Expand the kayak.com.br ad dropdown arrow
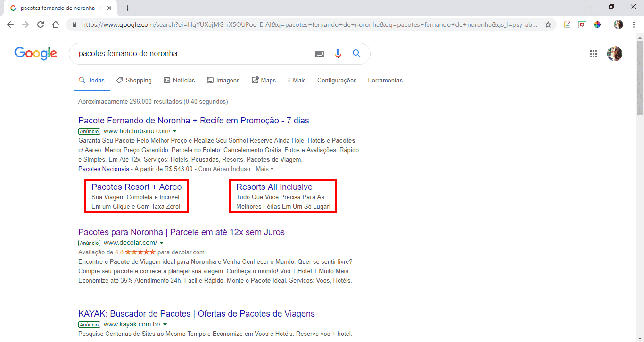This screenshot has width=644, height=342. pos(165,324)
